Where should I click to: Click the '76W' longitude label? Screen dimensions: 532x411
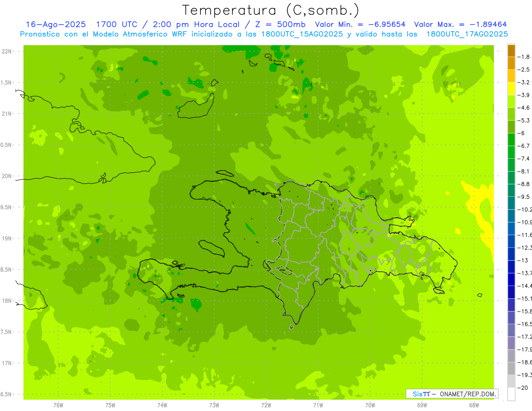59,405
